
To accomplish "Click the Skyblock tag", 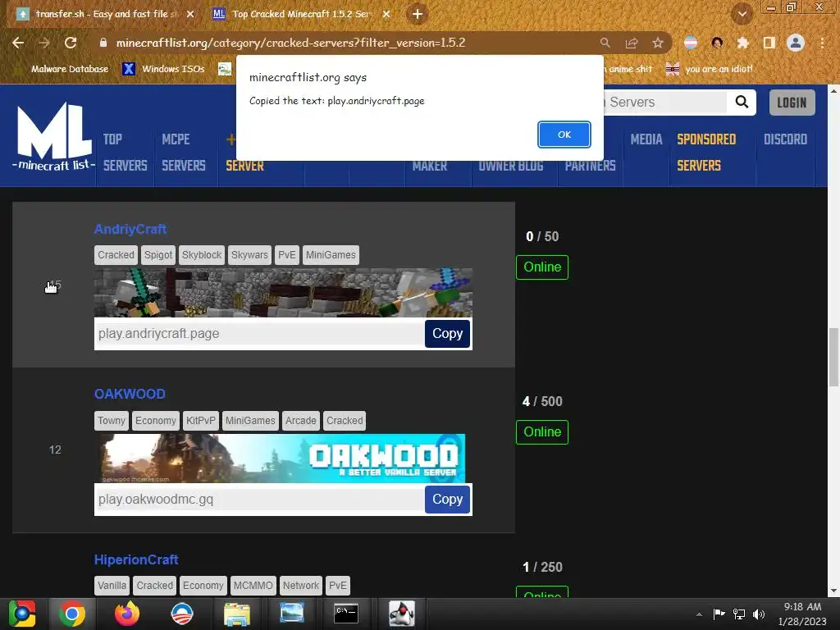I will point(202,255).
